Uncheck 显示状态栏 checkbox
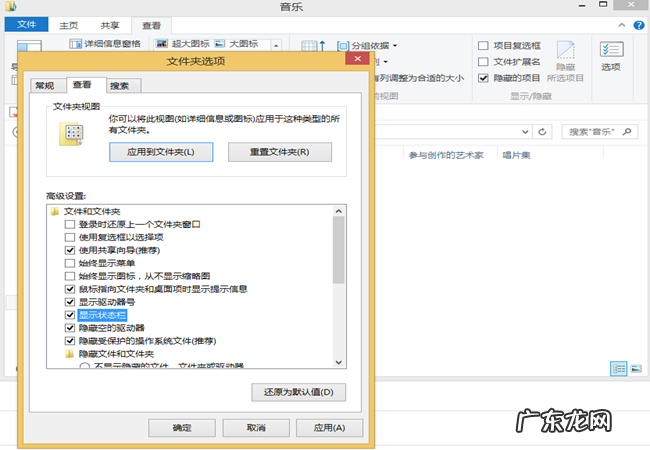This screenshot has width=650, height=450. [70, 315]
